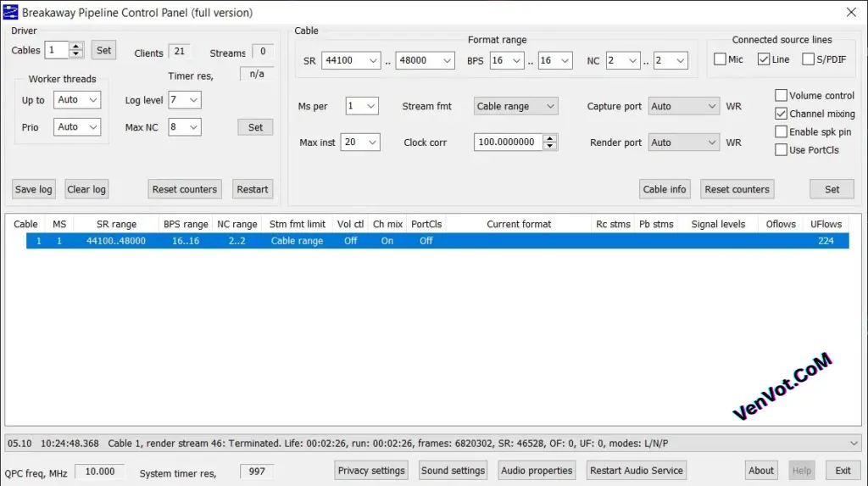Click the Cable column header

coord(25,224)
